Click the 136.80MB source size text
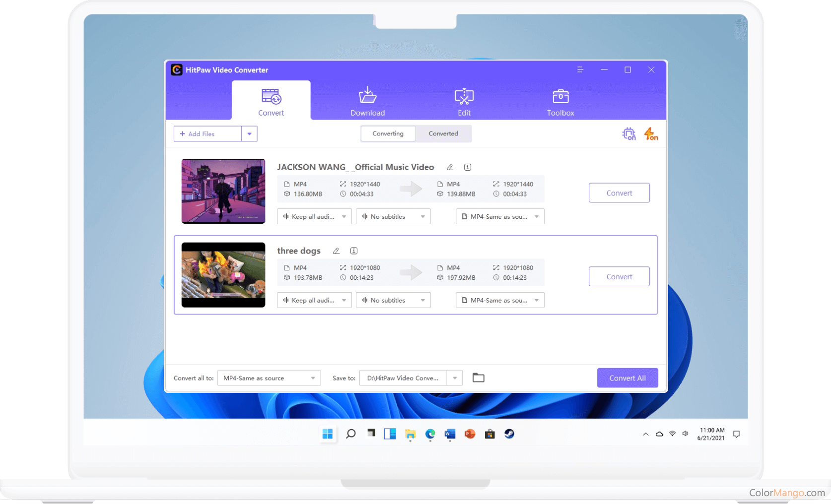The image size is (831, 504). coord(308,194)
